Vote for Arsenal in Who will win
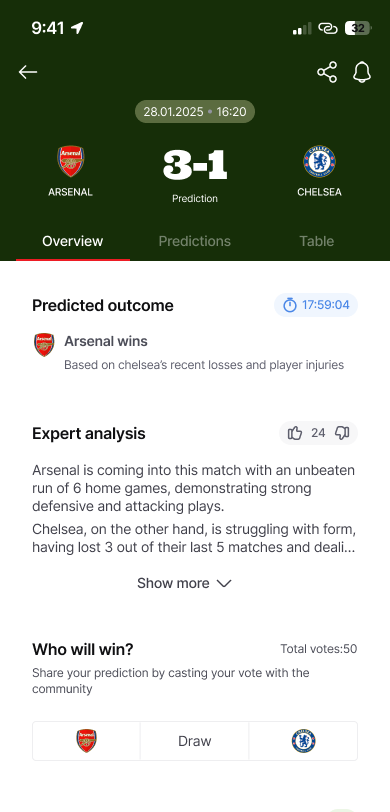This screenshot has width=390, height=812. [86, 741]
